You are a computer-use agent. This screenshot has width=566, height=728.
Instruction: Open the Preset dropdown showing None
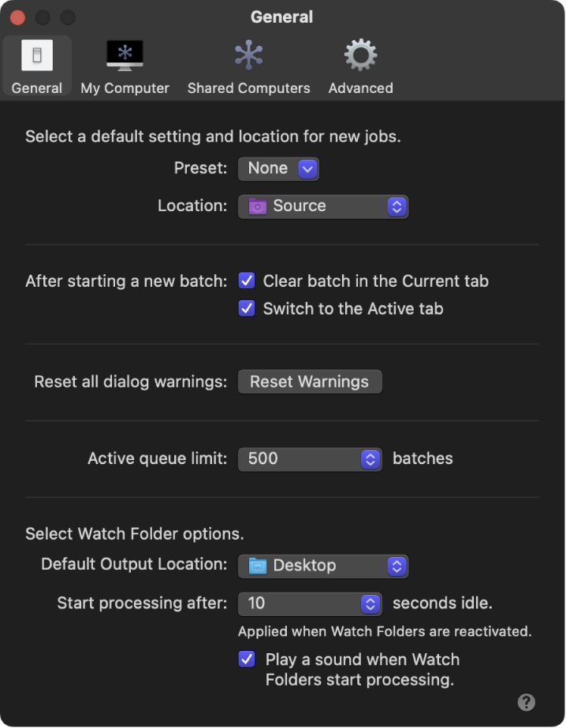pyautogui.click(x=278, y=168)
